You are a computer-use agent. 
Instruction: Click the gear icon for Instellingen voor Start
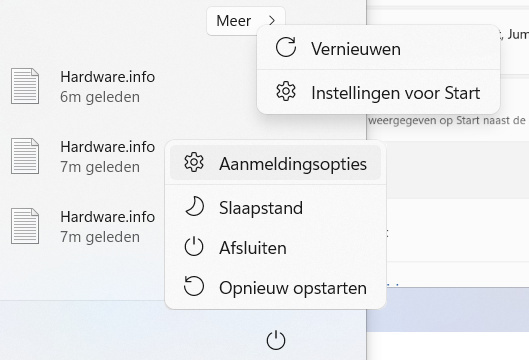pos(286,91)
